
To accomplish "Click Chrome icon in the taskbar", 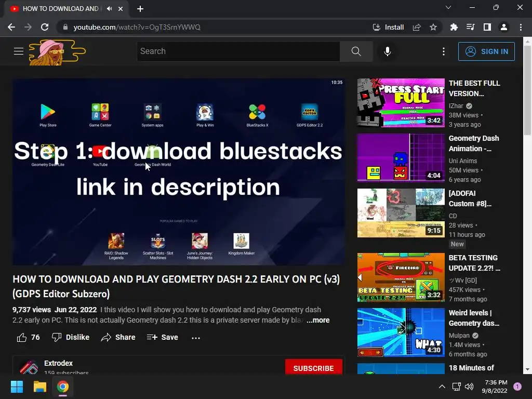I will [63, 387].
